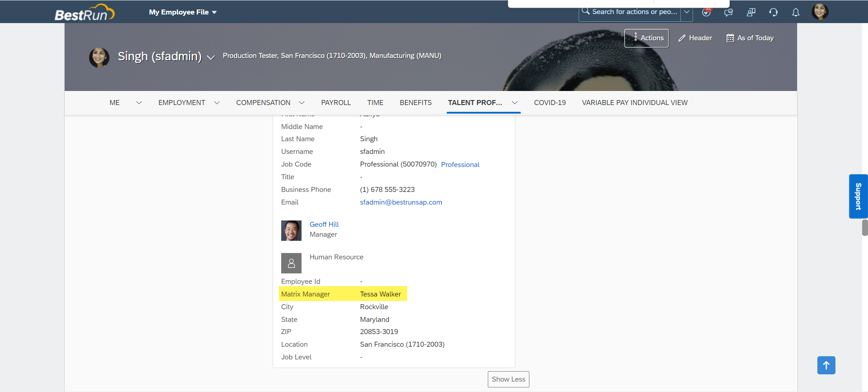The image size is (868, 392).
Task: Open the to-do checkmark icon in top bar
Action: [706, 12]
